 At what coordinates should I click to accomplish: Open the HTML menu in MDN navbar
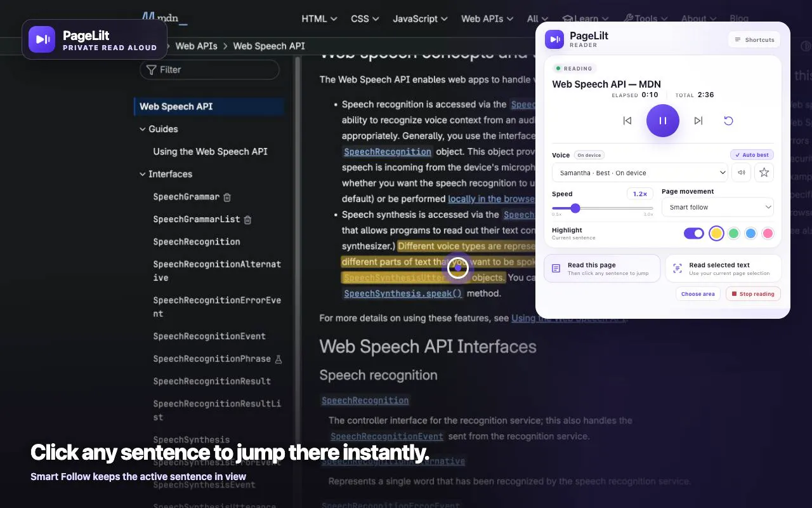click(x=319, y=18)
